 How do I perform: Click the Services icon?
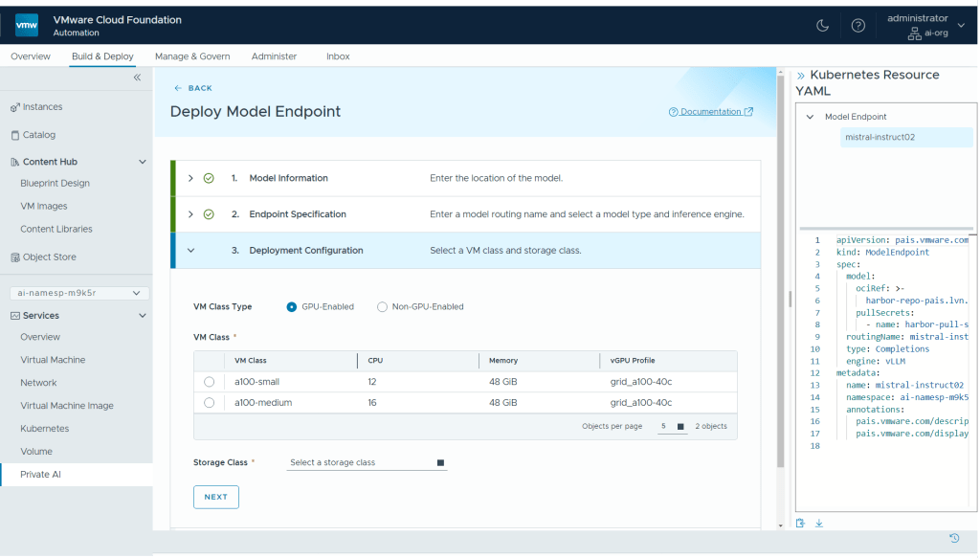[x=15, y=316]
